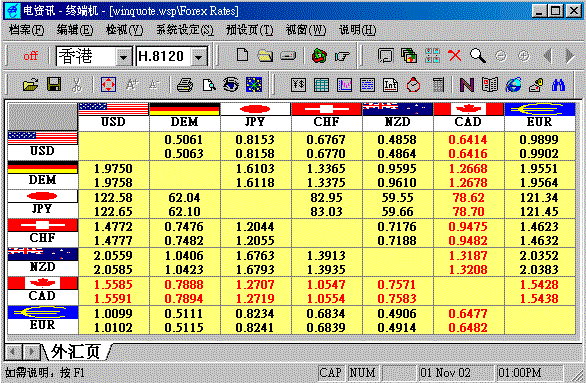Click the pointing hand icon
This screenshot has height=383, width=586.
342,56
